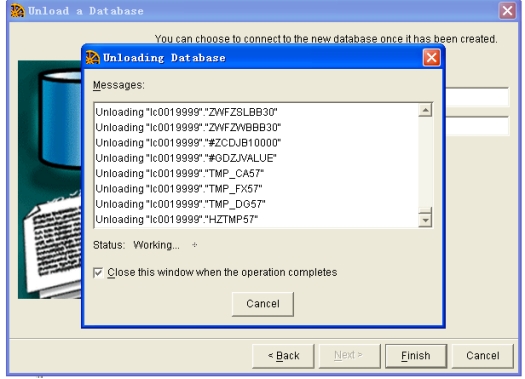Click the Unloading Database title bar icon
The image size is (525, 379).
coord(92,58)
